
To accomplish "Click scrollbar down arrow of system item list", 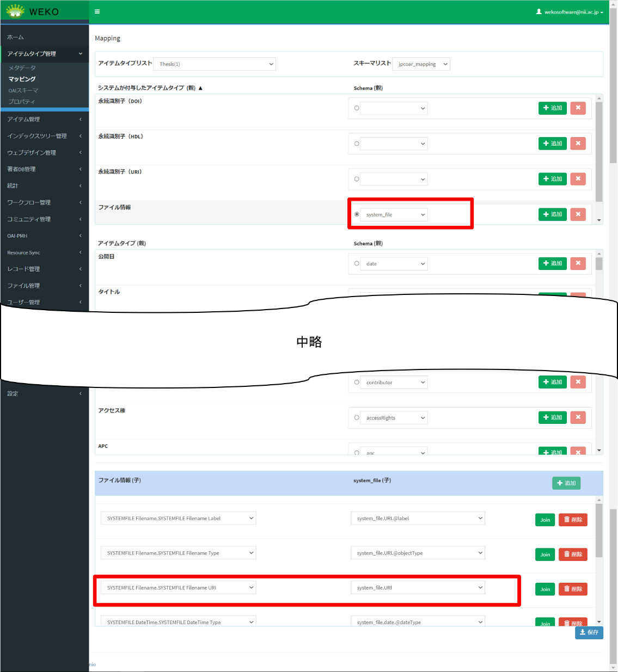I will point(599,220).
